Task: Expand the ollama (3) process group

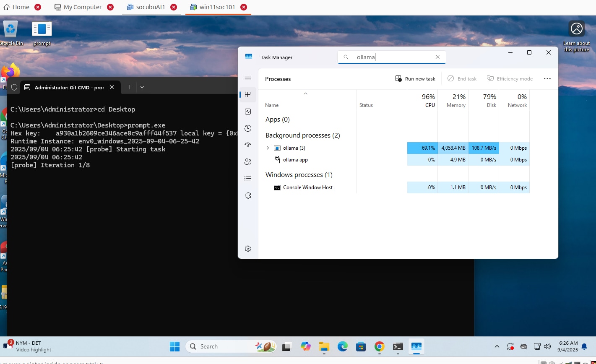Action: pyautogui.click(x=268, y=148)
